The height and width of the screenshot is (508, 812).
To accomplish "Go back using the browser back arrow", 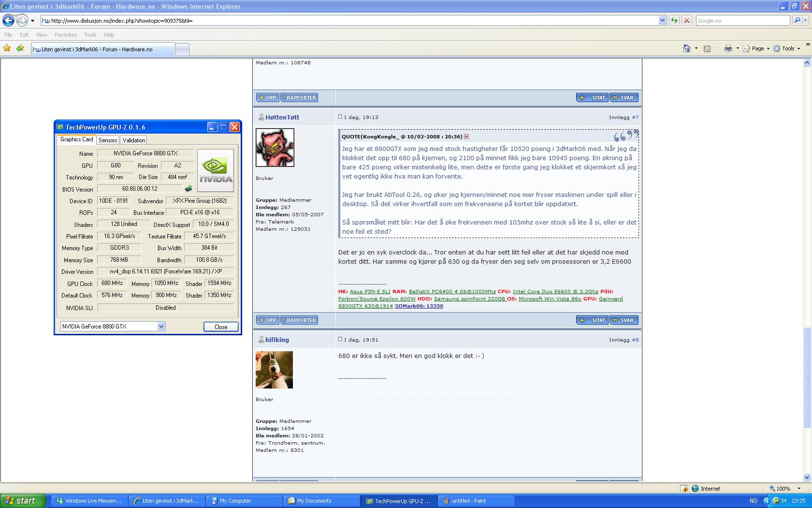I will click(x=8, y=20).
